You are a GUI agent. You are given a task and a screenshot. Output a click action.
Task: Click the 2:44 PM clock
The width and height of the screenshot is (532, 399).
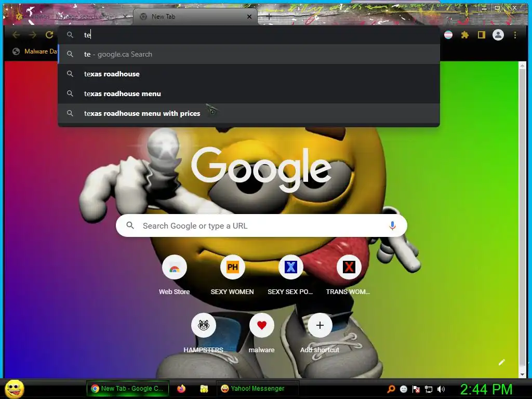click(x=486, y=389)
